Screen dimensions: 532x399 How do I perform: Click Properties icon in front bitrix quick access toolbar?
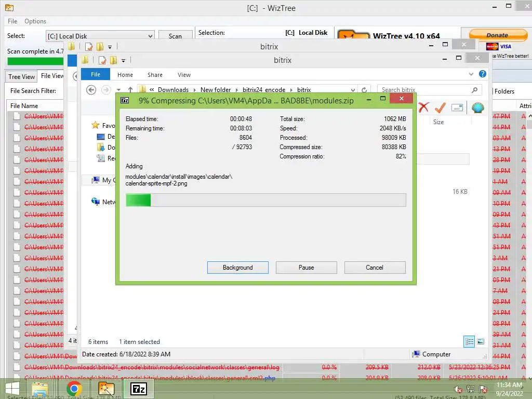(x=102, y=60)
